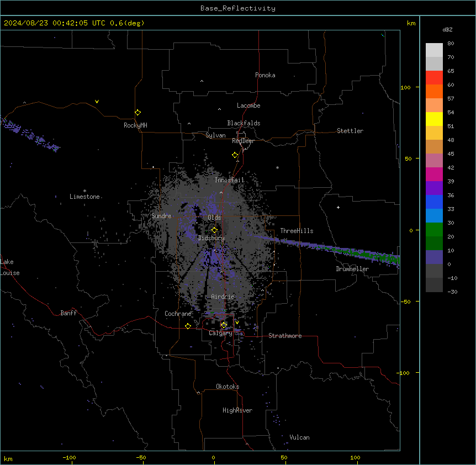Click the timestamp 2024/08/23 00:42:05 UTC
This screenshot has width=476, height=465.
coord(55,23)
